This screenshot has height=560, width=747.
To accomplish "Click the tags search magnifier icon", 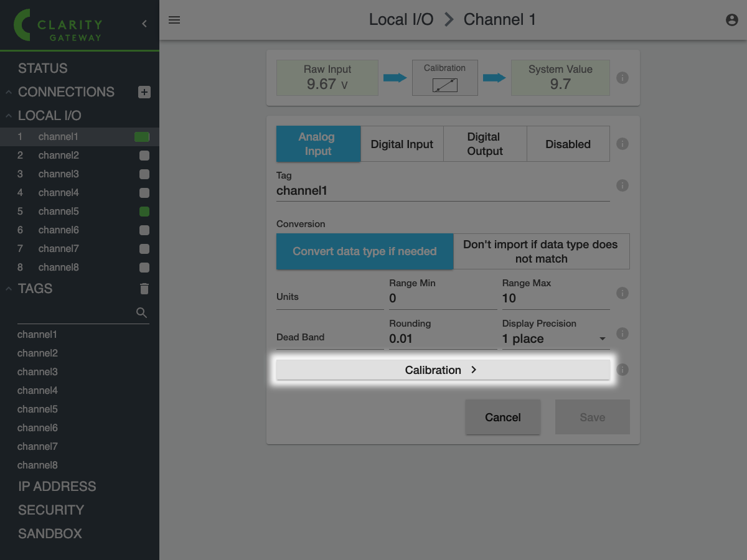I will click(142, 312).
